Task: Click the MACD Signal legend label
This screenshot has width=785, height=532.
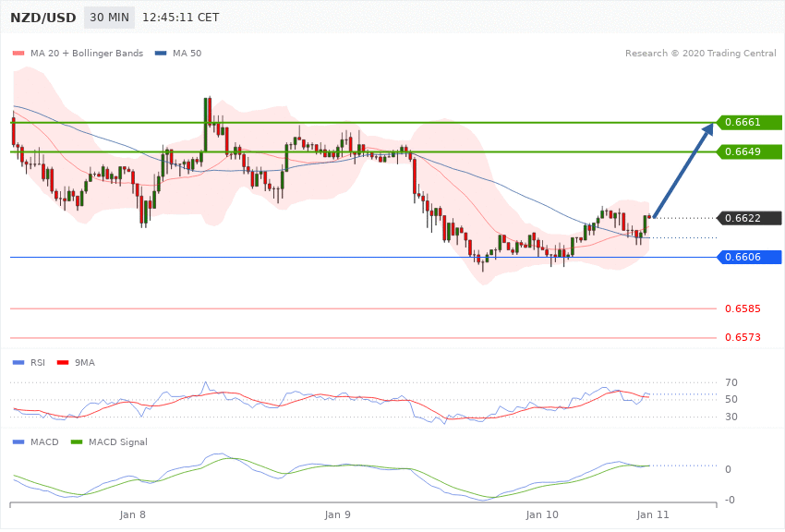Action: tap(118, 441)
